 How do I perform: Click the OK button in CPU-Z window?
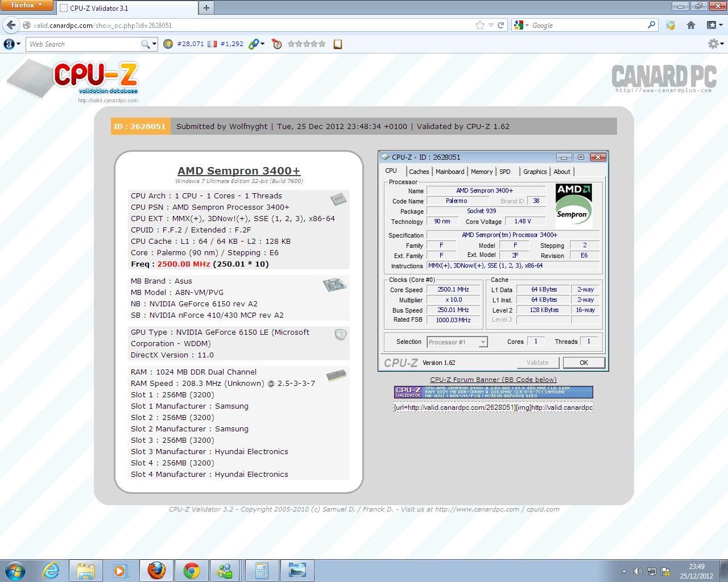coord(584,363)
